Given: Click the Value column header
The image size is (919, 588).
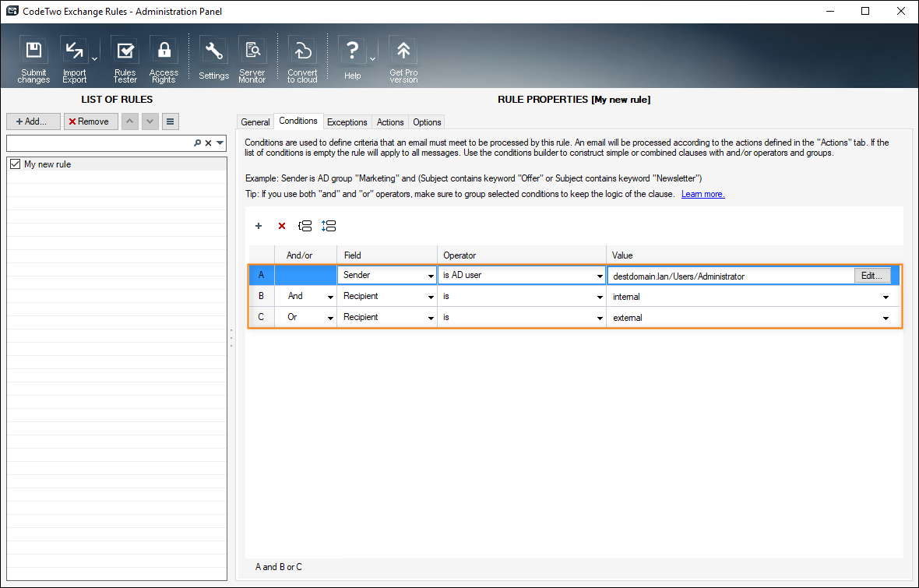Looking at the screenshot, I should coord(753,255).
